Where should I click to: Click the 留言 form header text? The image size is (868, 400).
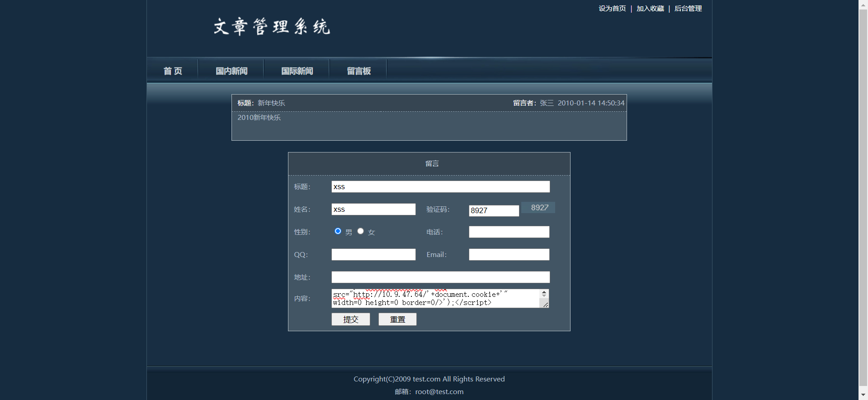pyautogui.click(x=432, y=164)
